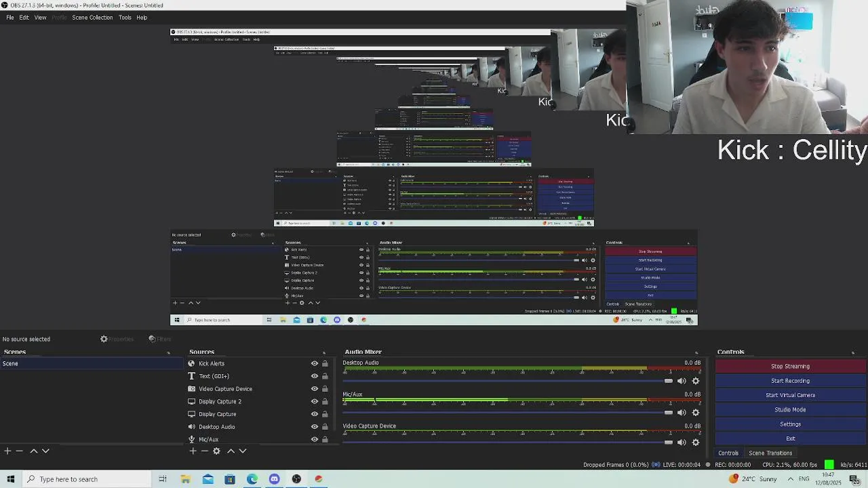Open Task View on the taskbar
The width and height of the screenshot is (868, 488).
pos(163,479)
